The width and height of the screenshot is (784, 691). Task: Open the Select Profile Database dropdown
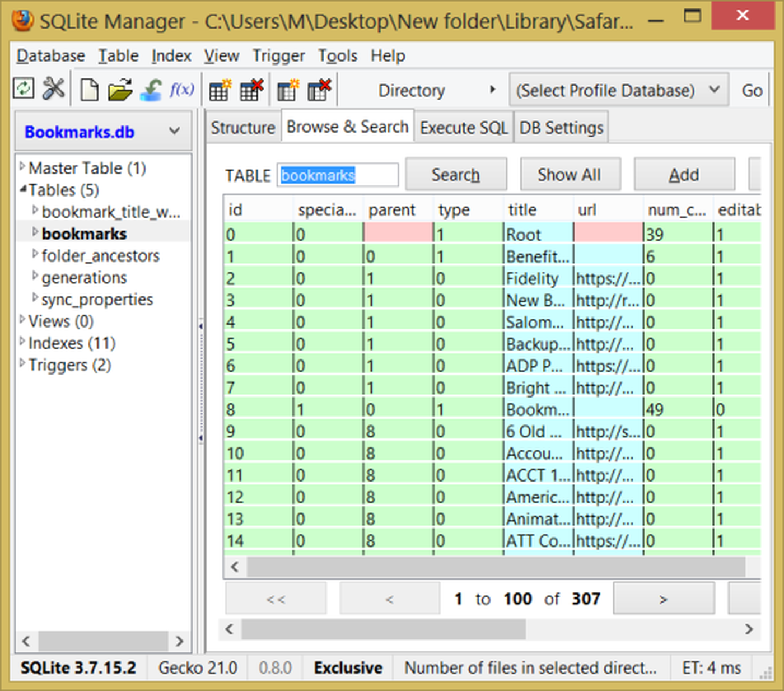pyautogui.click(x=618, y=90)
